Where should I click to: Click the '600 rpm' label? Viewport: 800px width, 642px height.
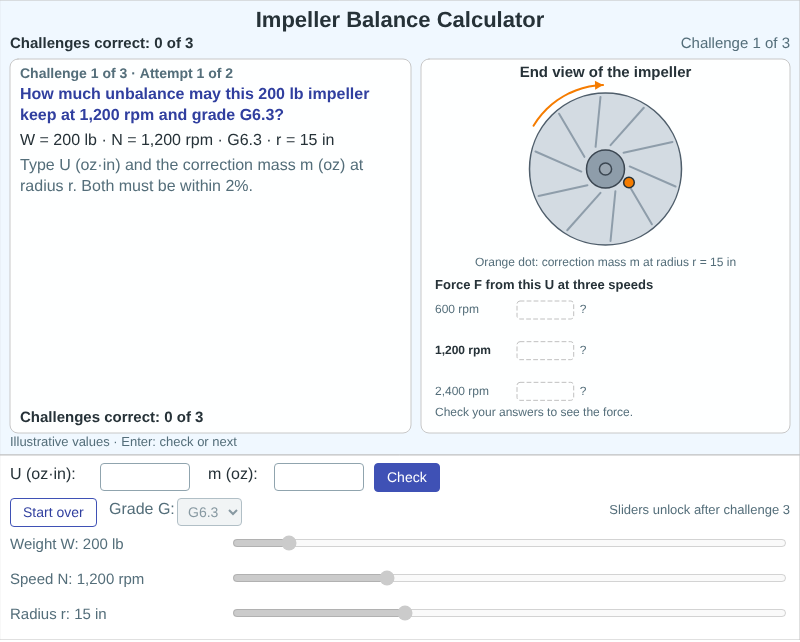457,309
